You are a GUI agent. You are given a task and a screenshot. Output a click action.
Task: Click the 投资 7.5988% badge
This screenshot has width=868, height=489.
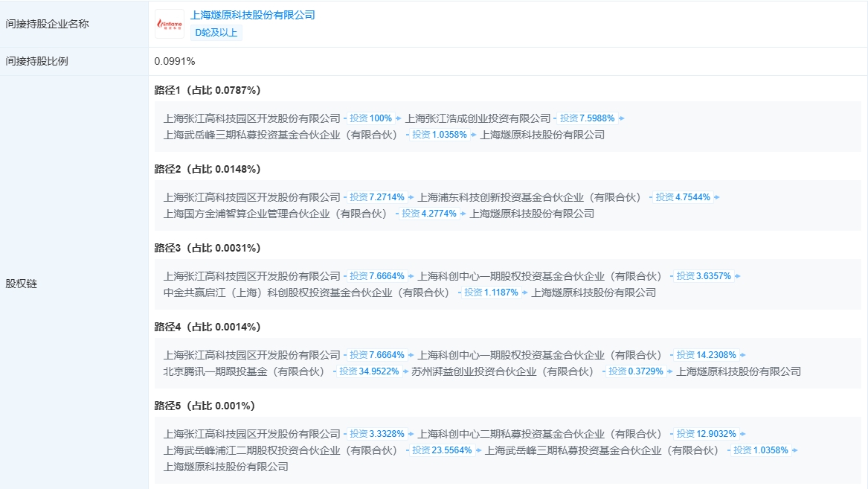pyautogui.click(x=588, y=118)
